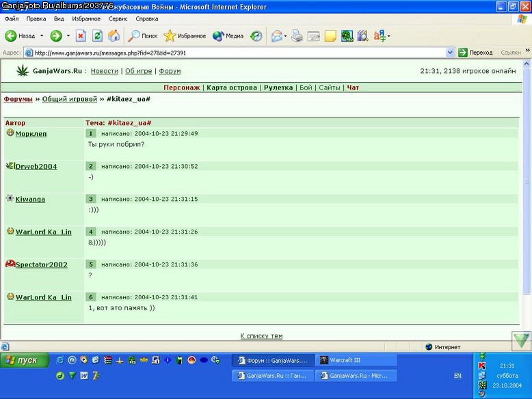Open the Вид menu
Image resolution: width=532 pixels, height=399 pixels.
click(x=59, y=18)
